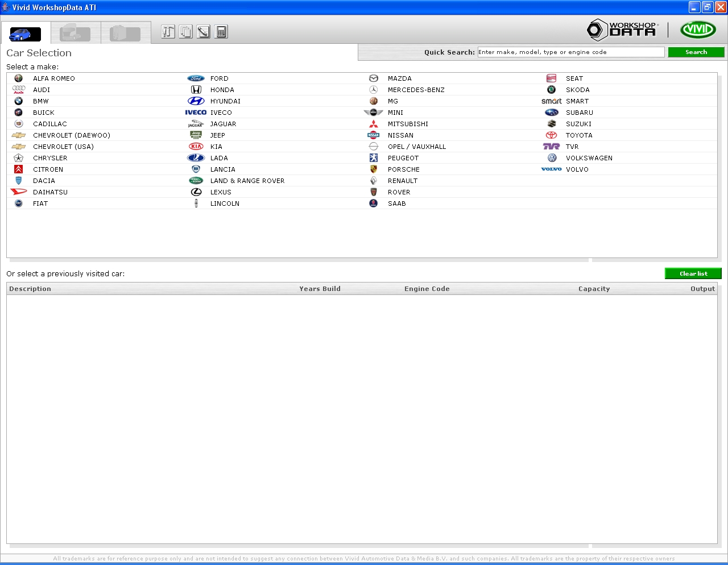Sort by the Engine Code column header
Image resolution: width=728 pixels, height=565 pixels.
click(427, 289)
